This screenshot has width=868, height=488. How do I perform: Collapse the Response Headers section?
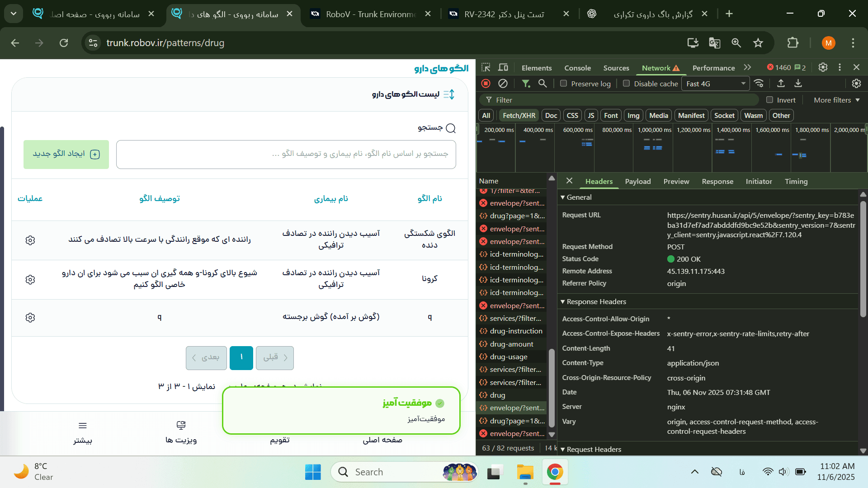(563, 301)
